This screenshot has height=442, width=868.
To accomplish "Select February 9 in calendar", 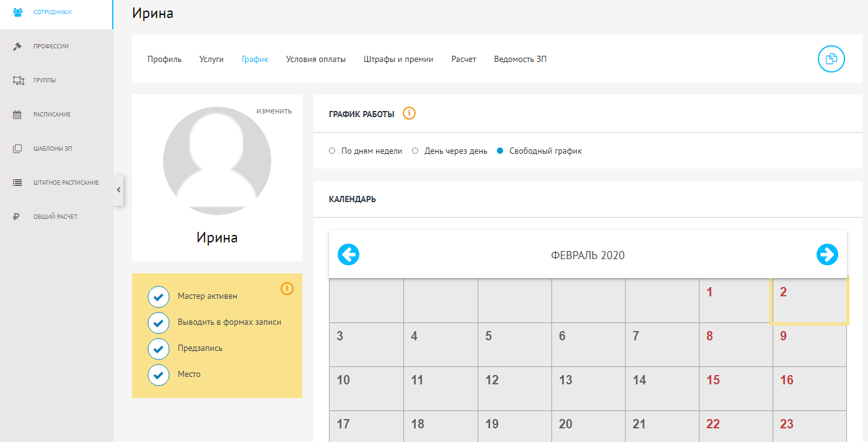I will click(x=810, y=345).
